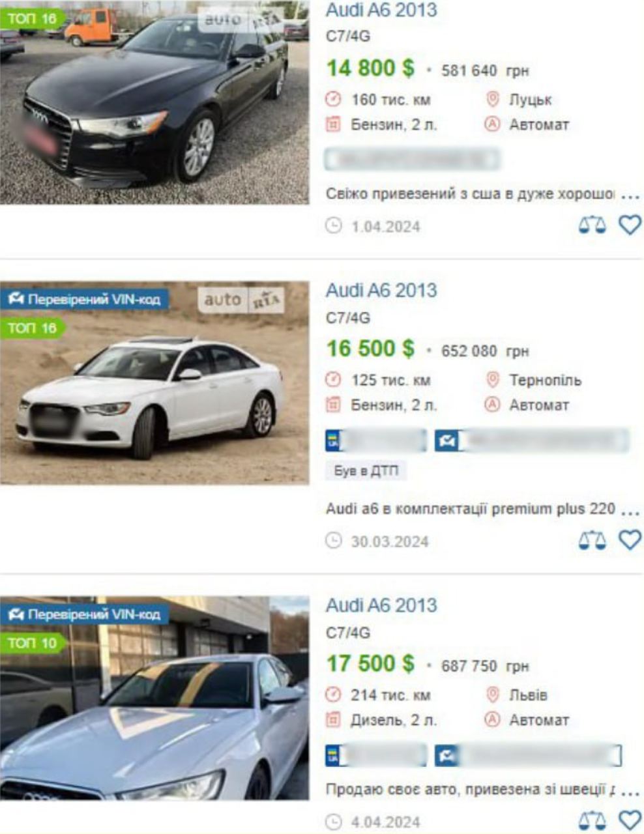Image resolution: width=644 pixels, height=834 pixels.
Task: Heart the 17 500 $ Львів listing
Action: 630,820
